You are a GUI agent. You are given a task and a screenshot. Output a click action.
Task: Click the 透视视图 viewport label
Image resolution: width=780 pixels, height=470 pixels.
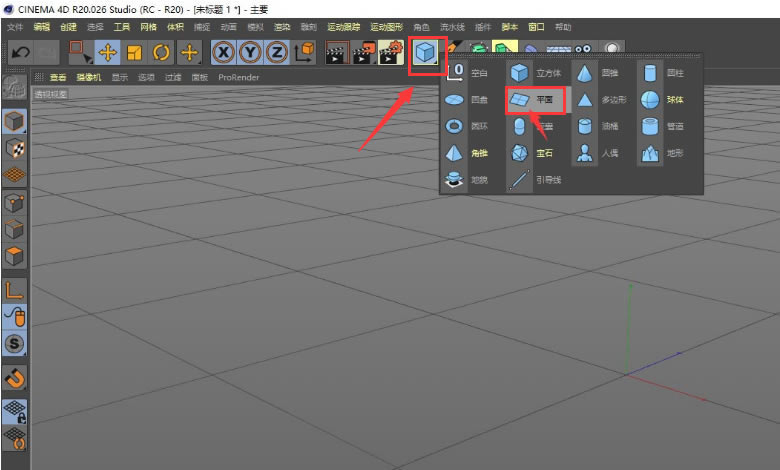(x=51, y=94)
